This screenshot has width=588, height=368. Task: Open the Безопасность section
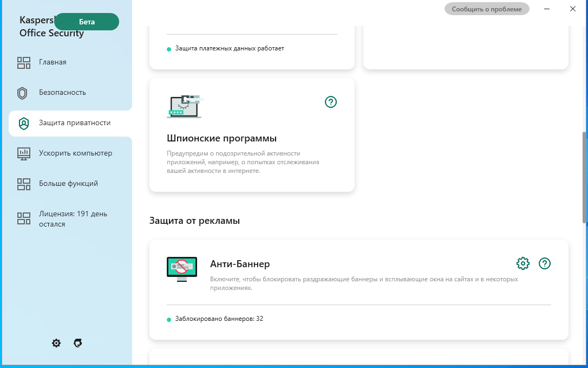pos(70,93)
